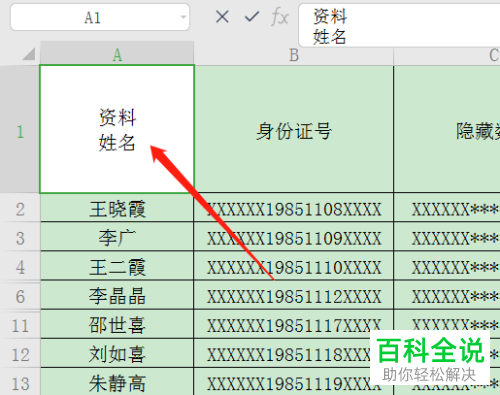Cancel the edit with the X icon
Image resolution: width=500 pixels, height=395 pixels.
tap(222, 17)
